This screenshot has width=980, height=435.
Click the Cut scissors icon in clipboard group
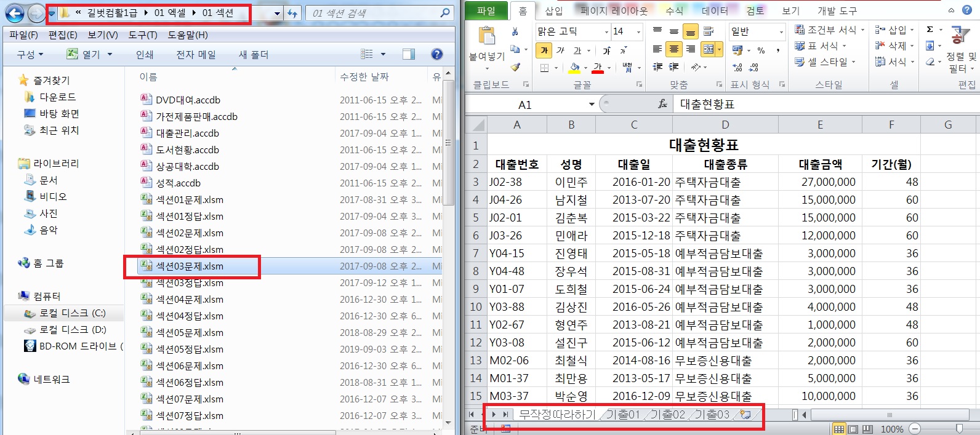(x=515, y=31)
